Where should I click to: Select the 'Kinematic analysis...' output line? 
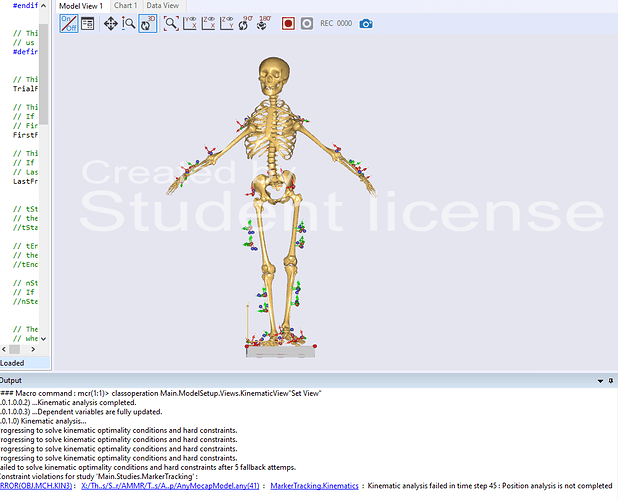(x=43, y=421)
